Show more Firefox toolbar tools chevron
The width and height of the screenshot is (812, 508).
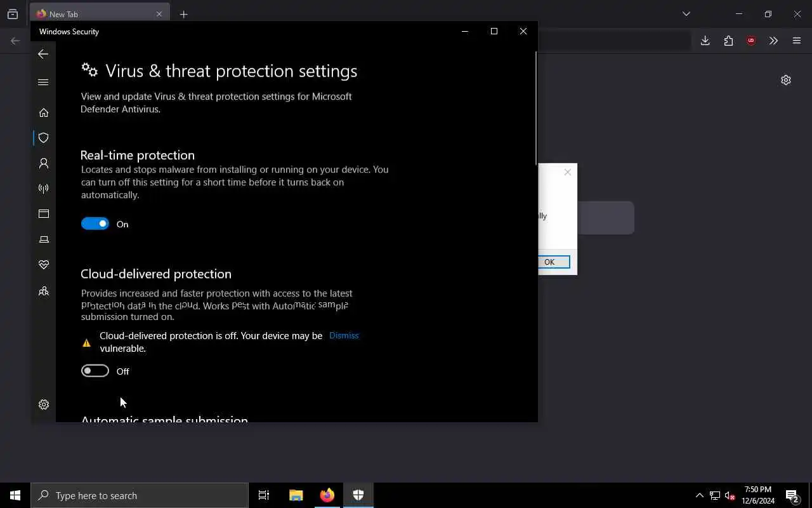(x=773, y=41)
